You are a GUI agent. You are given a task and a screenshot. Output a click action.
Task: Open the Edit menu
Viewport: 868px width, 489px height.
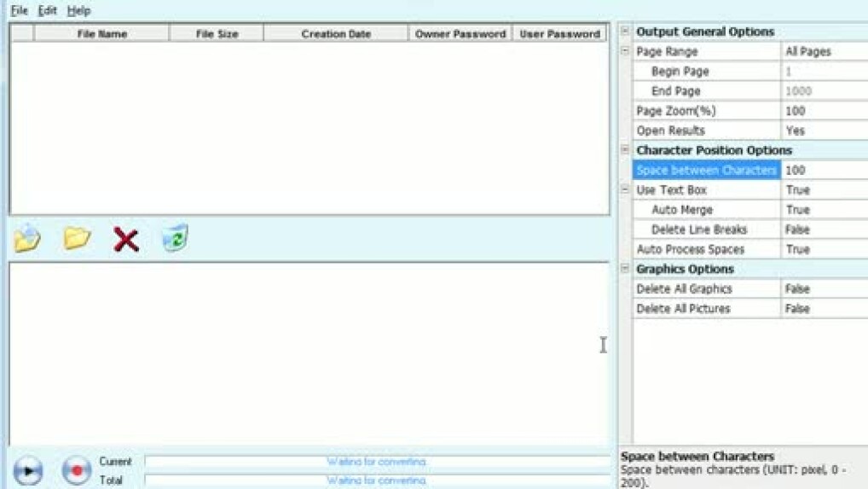[47, 11]
